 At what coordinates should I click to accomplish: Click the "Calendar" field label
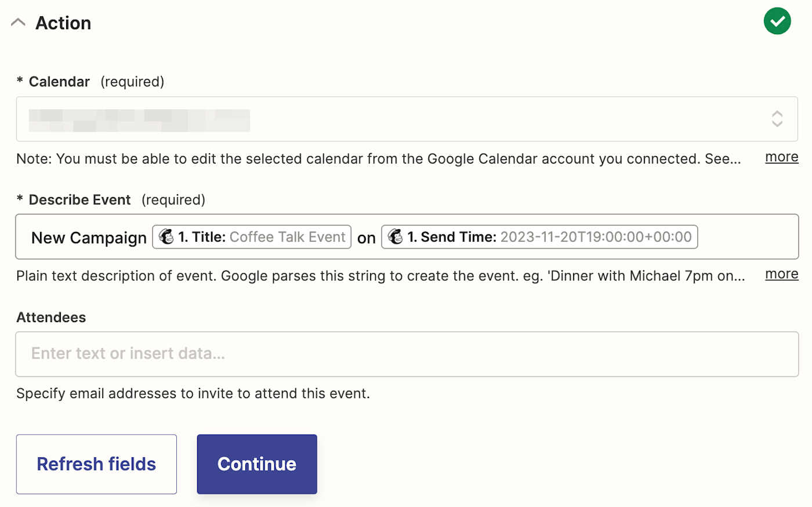tap(59, 82)
